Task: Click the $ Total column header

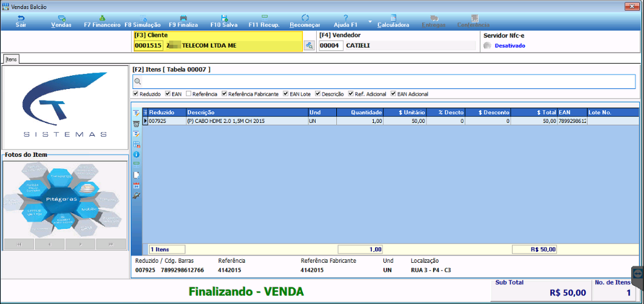Action: click(x=534, y=112)
